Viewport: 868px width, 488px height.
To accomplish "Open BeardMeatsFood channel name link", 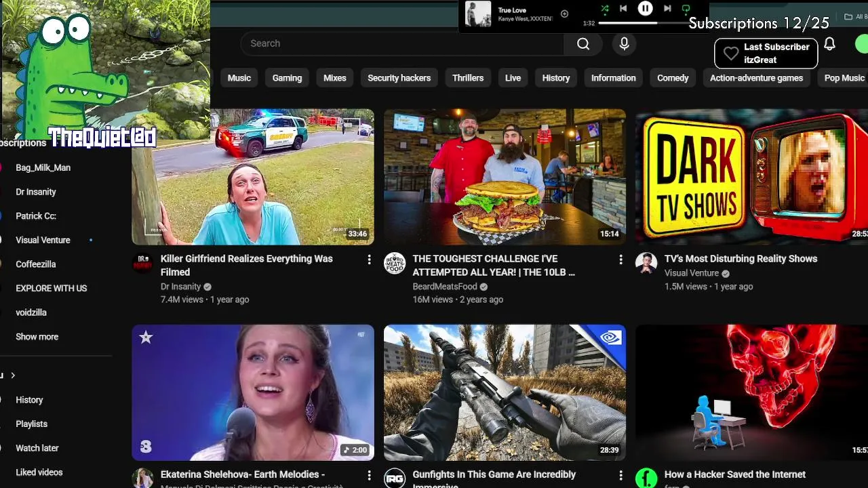I will [445, 287].
